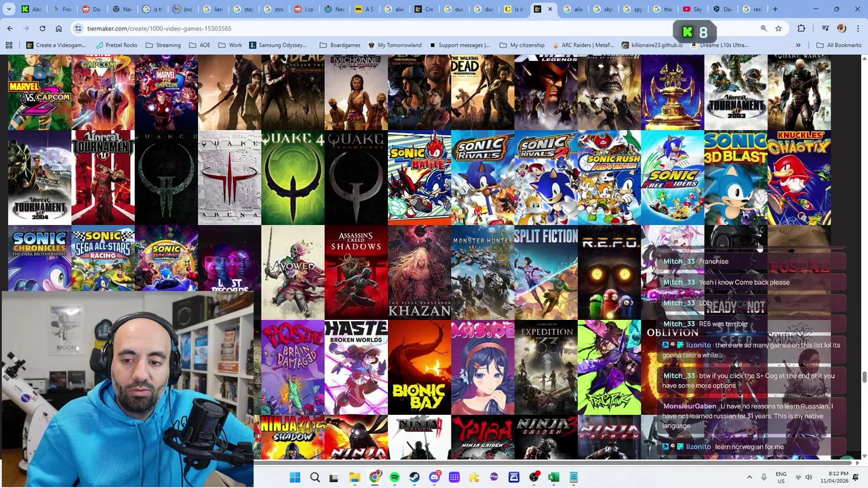Image resolution: width=868 pixels, height=488 pixels.
Task: Close the active tiermaker tab
Action: (550, 9)
